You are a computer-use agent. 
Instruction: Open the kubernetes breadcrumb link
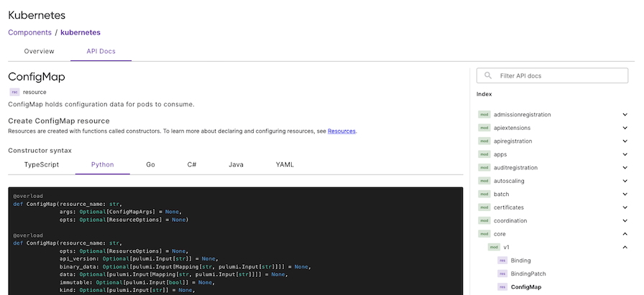[80, 32]
